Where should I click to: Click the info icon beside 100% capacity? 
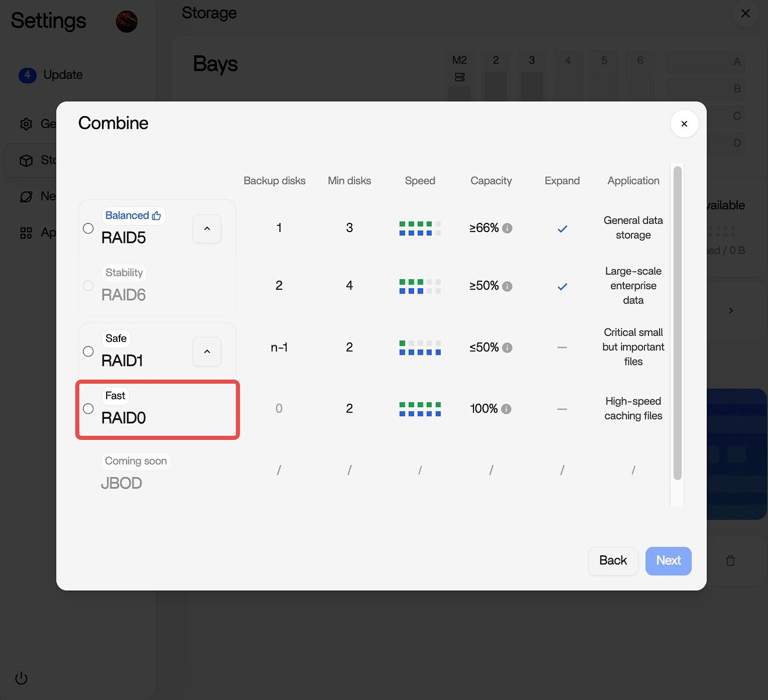pyautogui.click(x=506, y=409)
